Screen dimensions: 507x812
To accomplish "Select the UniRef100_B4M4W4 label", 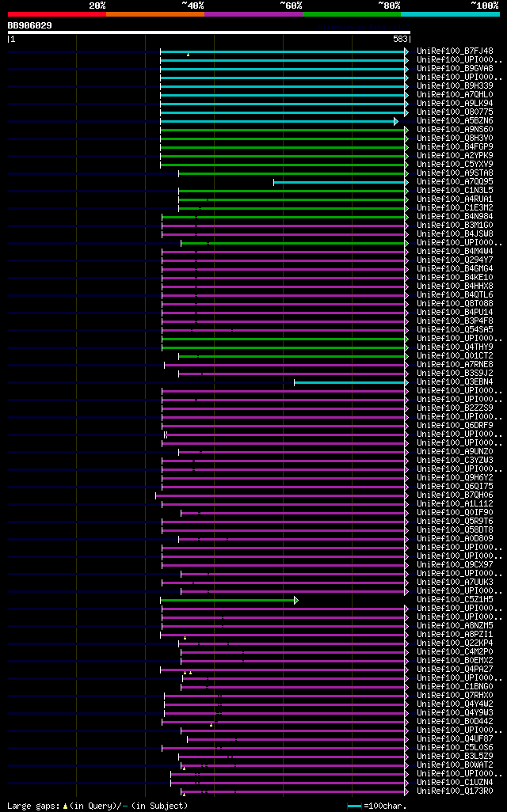I will pyautogui.click(x=456, y=251).
